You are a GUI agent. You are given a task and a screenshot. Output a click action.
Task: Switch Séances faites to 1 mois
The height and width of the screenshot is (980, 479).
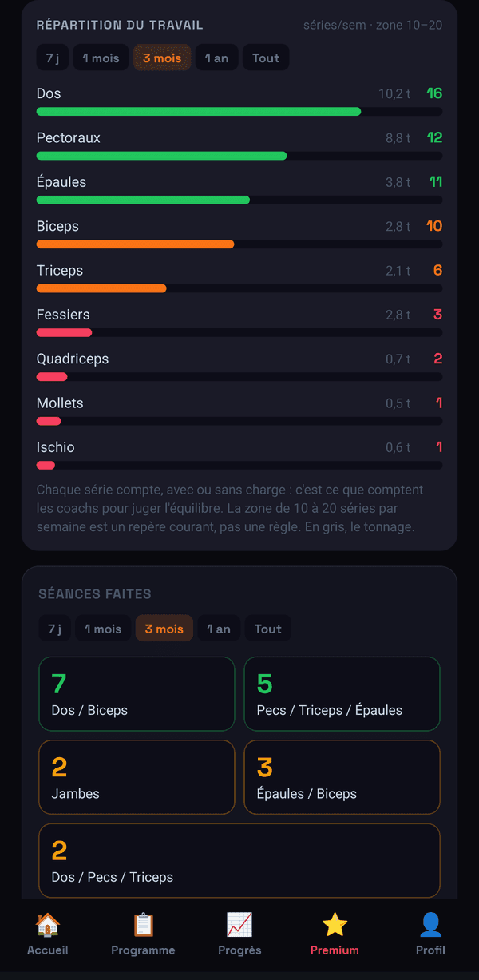[x=103, y=629]
